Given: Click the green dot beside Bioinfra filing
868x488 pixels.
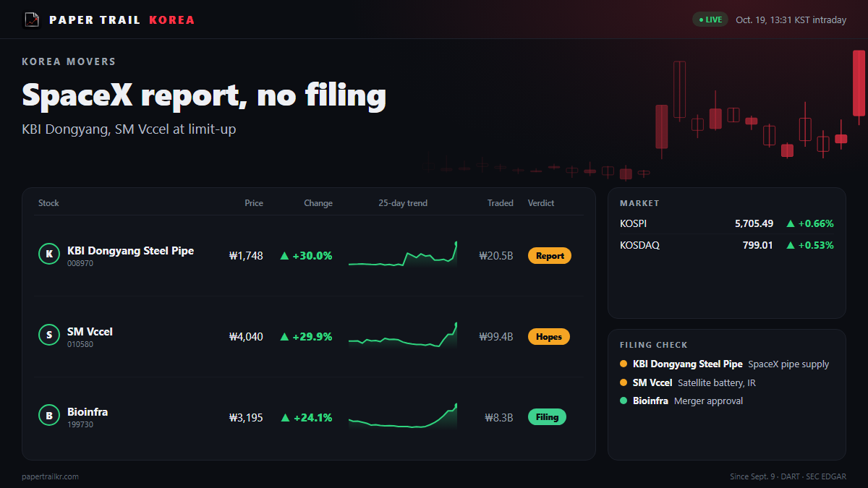Looking at the screenshot, I should [624, 401].
